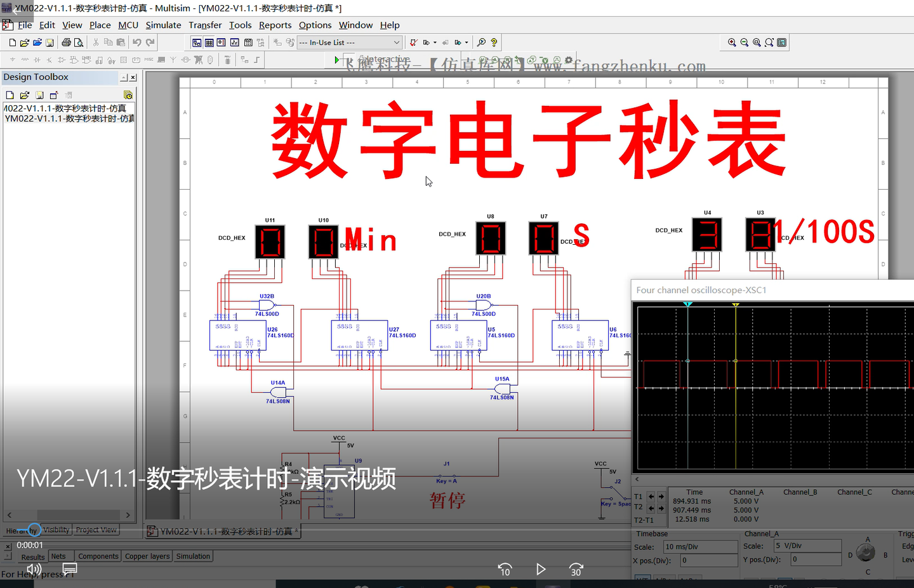Collapse the oscilloscope trace pane with left chevron
The image size is (914, 588).
[x=636, y=479]
